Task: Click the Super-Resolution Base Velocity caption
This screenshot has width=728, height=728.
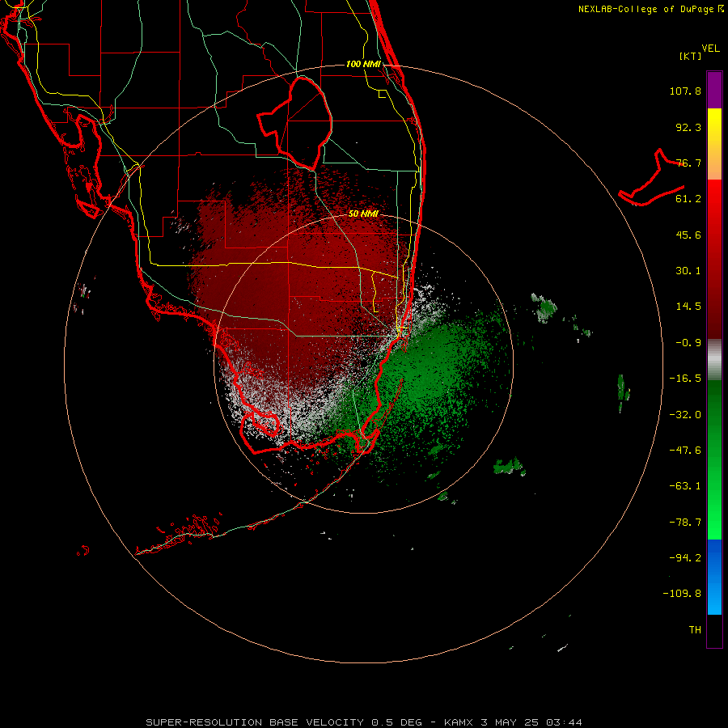Action: pos(363,722)
